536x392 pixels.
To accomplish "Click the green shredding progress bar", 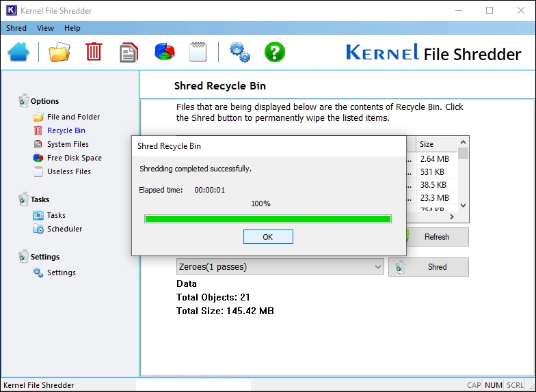I will coord(267,219).
